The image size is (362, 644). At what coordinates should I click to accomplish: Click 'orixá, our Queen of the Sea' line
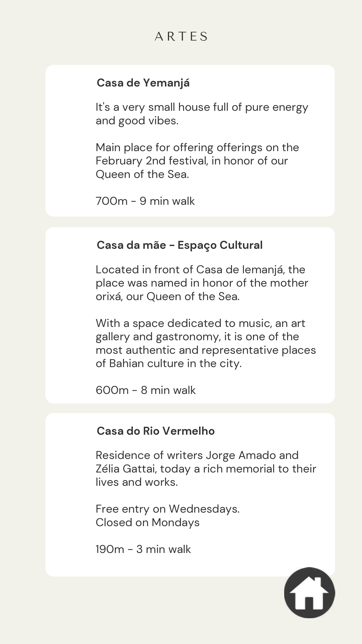(168, 296)
